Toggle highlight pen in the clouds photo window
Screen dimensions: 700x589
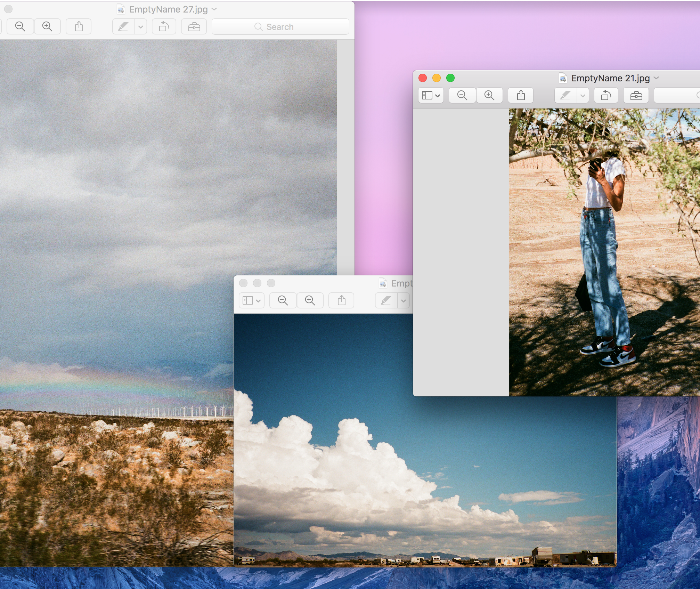coord(386,300)
